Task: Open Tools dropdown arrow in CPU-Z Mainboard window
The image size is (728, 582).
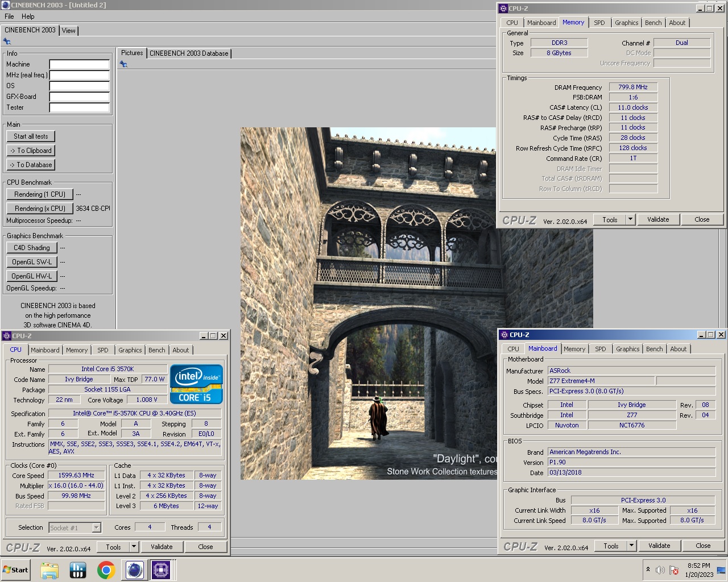Action: pyautogui.click(x=631, y=546)
